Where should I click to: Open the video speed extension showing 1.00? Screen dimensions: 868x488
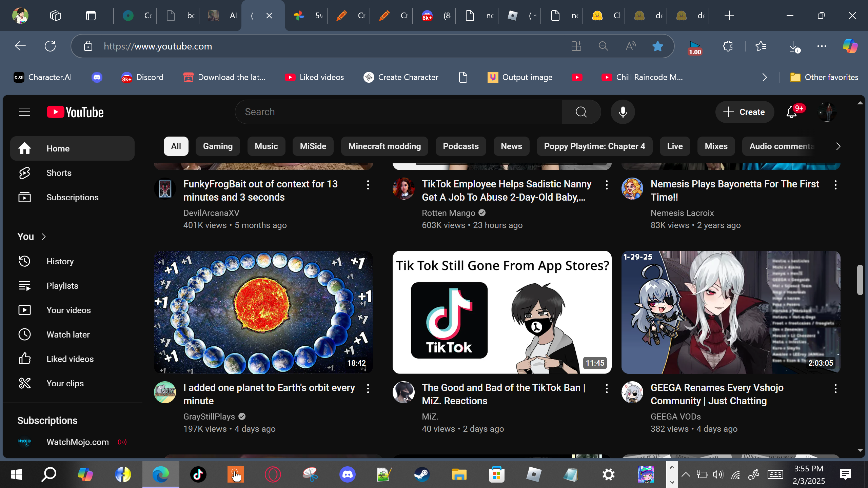tap(695, 47)
